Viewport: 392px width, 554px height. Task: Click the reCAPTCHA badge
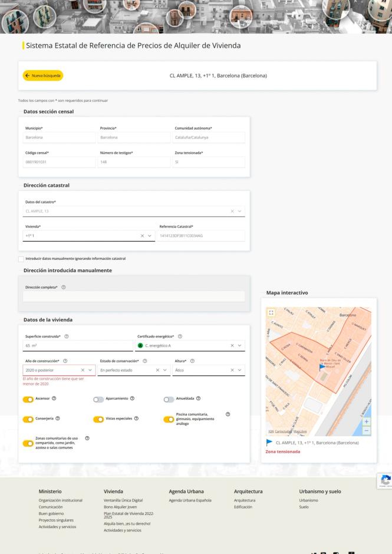pyautogui.click(x=384, y=481)
